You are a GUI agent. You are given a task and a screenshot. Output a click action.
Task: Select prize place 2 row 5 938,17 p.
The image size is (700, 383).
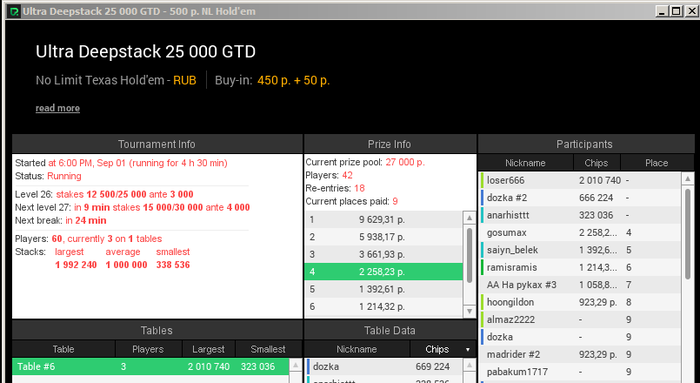click(x=383, y=237)
